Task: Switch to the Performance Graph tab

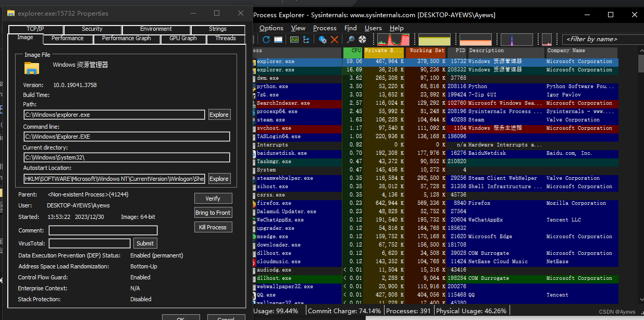Action: 127,39
